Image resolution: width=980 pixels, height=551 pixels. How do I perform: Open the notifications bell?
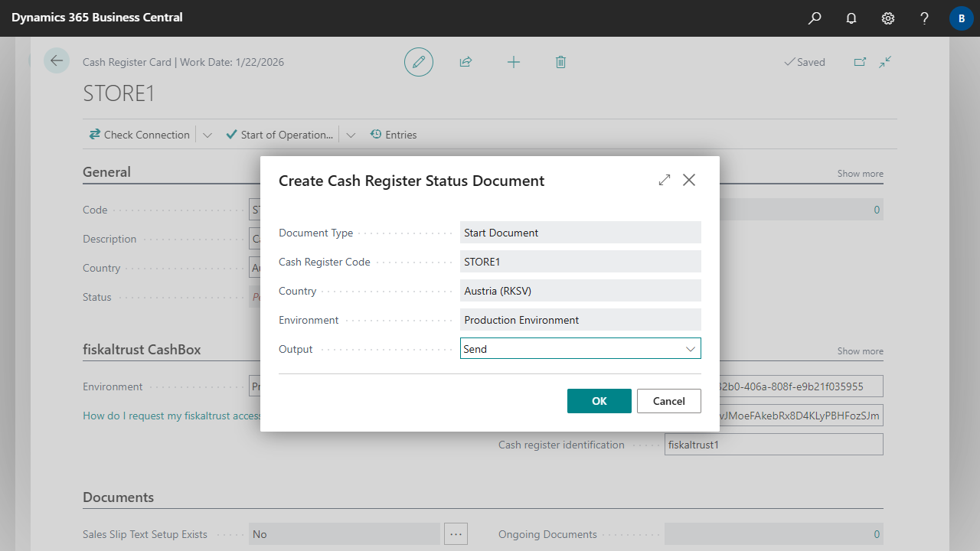(851, 18)
